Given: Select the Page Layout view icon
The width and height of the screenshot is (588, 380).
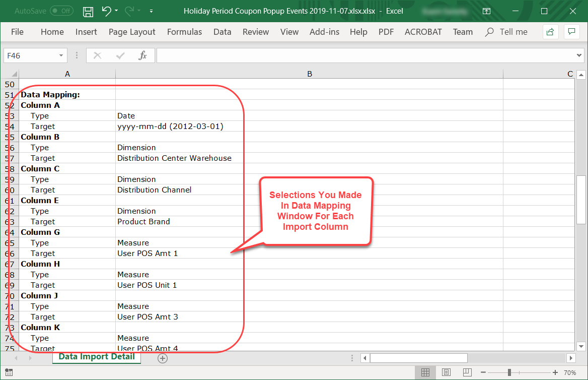Looking at the screenshot, I should [x=446, y=372].
